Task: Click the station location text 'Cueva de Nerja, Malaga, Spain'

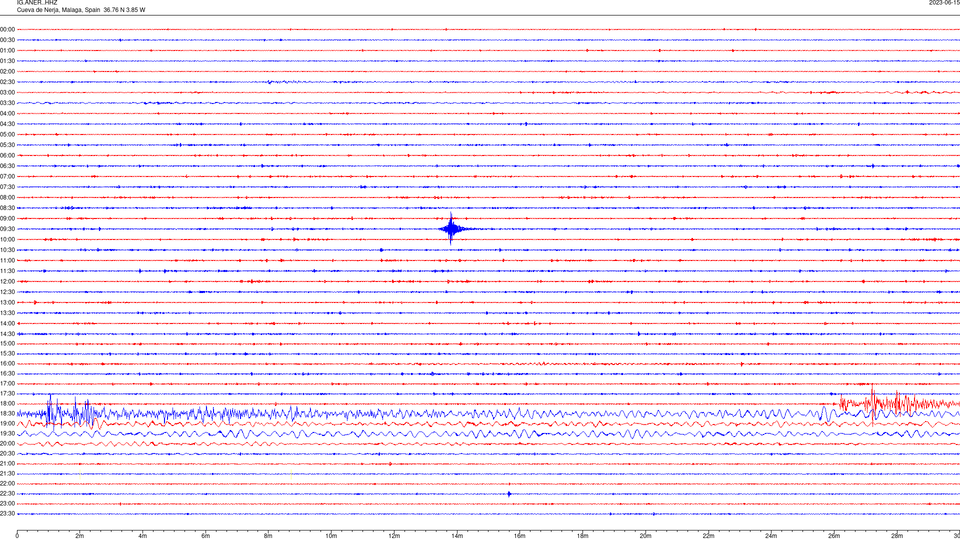Action: tap(59, 10)
